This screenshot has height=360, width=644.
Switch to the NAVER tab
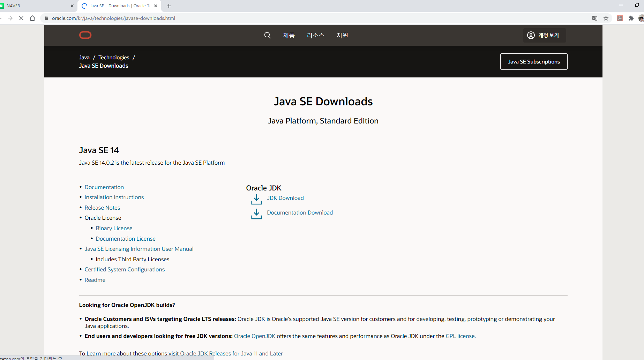pos(37,6)
